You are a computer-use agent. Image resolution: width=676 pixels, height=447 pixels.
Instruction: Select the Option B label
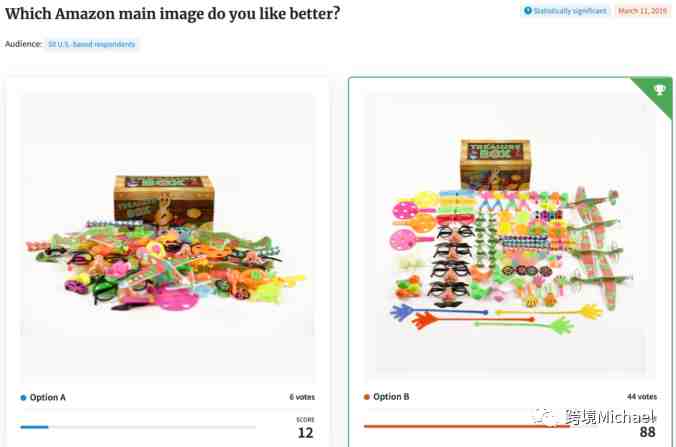click(x=391, y=397)
